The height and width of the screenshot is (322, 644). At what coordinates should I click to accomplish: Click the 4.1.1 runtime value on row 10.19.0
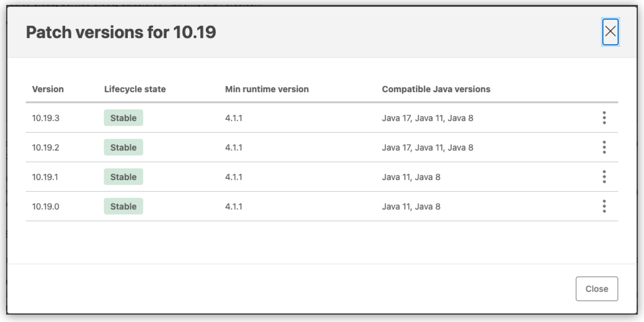coord(234,206)
